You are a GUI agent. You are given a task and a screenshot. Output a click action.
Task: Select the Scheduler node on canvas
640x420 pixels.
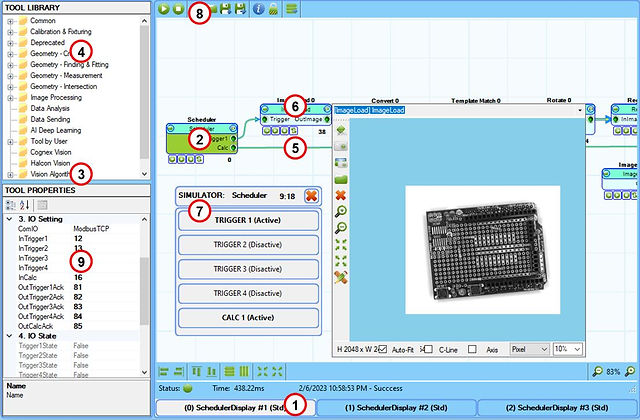click(x=202, y=139)
